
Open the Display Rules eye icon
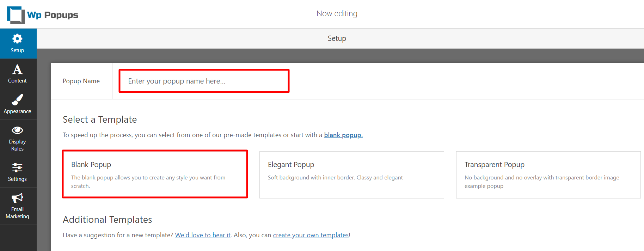click(x=17, y=130)
